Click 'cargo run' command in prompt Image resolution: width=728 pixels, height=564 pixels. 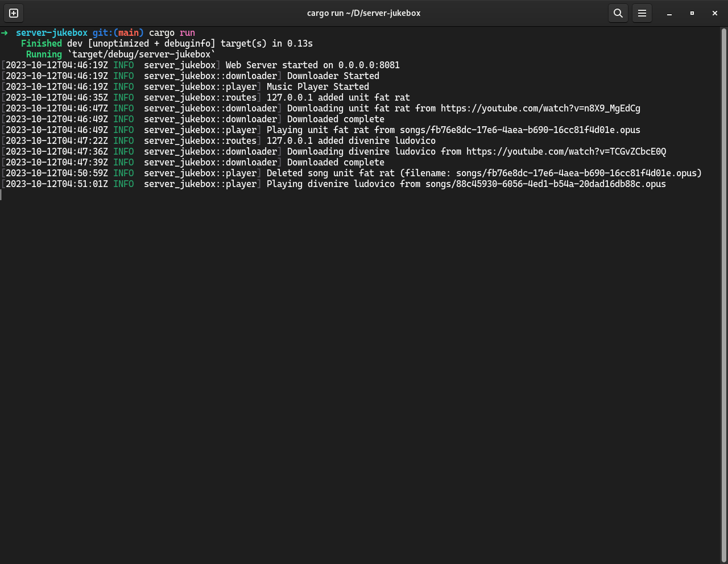click(172, 32)
